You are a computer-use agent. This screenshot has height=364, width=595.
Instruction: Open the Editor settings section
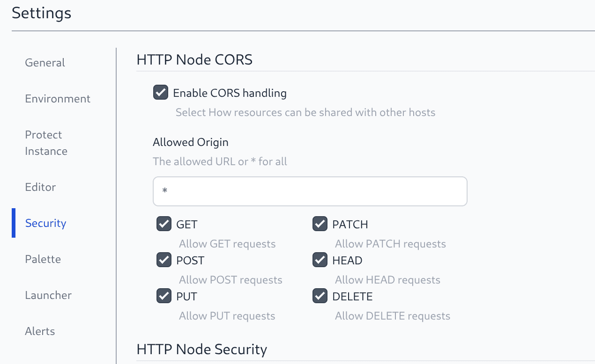tap(40, 187)
